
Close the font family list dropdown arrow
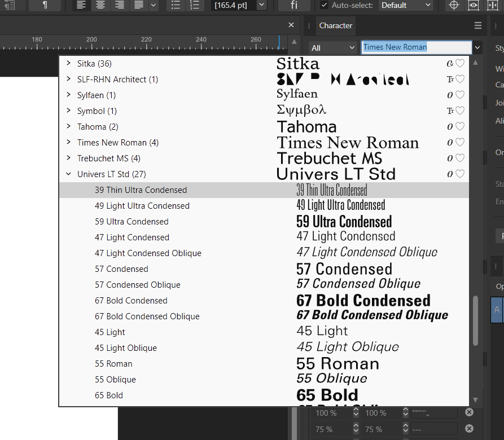point(477,48)
